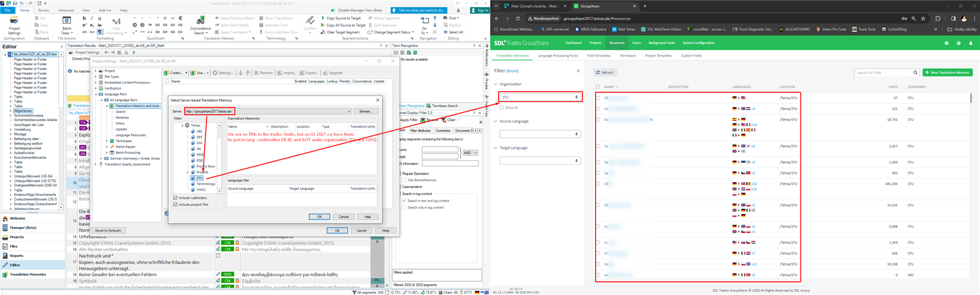Click Clear Target Segment
This screenshot has width=980, height=295.
point(340,32)
